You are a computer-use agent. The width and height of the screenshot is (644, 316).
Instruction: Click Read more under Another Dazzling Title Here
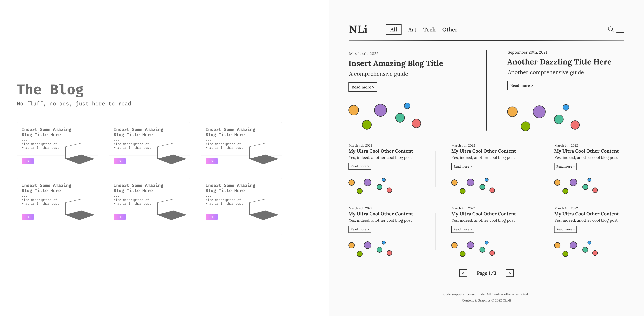pos(522,86)
